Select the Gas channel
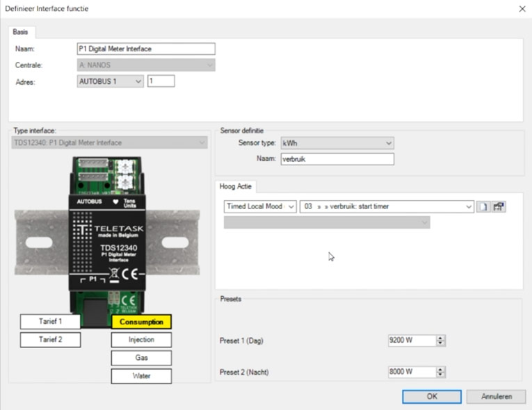The image size is (532, 410). pos(141,358)
